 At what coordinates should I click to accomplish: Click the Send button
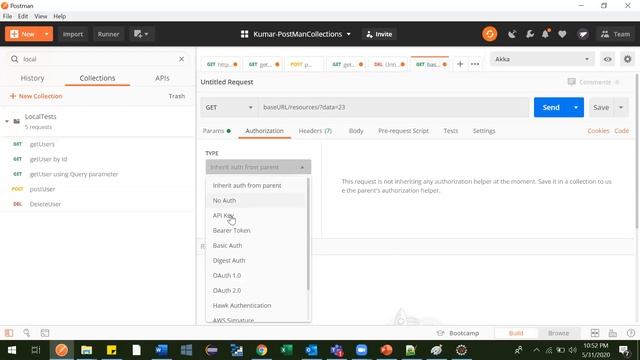(x=551, y=107)
